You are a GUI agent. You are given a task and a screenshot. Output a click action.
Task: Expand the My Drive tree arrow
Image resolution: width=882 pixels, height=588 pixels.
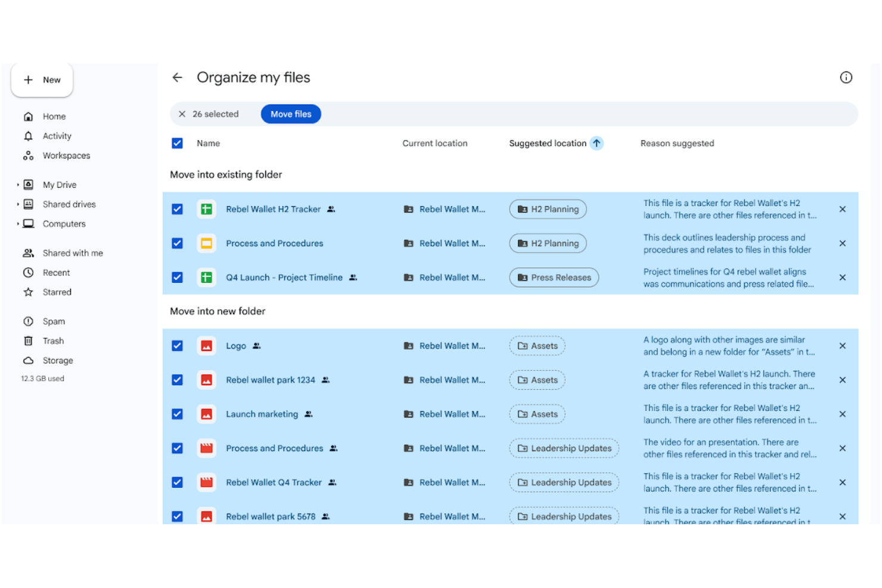[x=18, y=185]
